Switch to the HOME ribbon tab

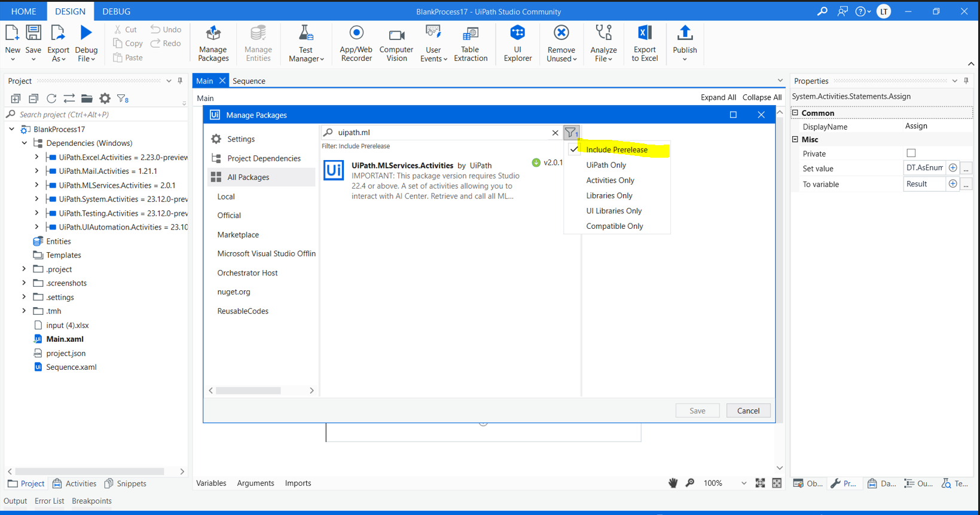click(24, 11)
